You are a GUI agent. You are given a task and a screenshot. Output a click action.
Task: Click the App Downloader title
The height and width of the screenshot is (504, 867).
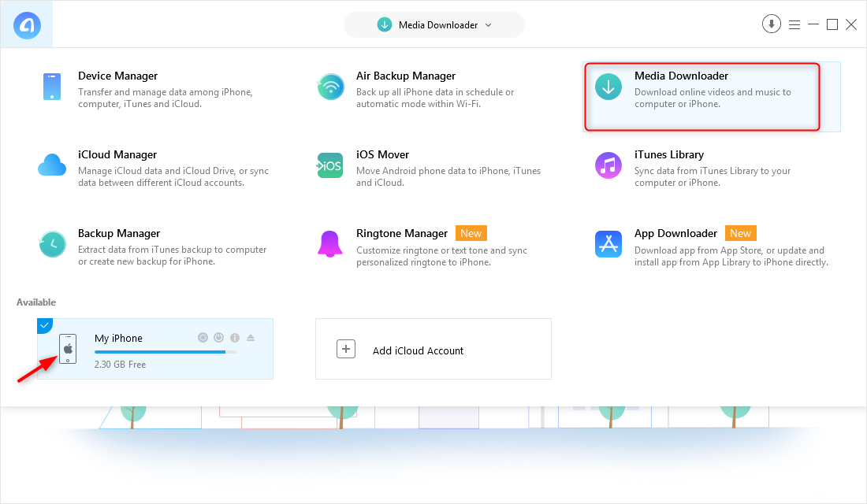pyautogui.click(x=675, y=233)
